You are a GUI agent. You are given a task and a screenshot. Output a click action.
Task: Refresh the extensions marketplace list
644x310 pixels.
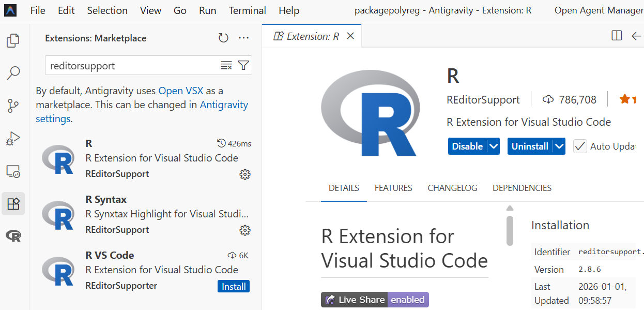point(223,38)
